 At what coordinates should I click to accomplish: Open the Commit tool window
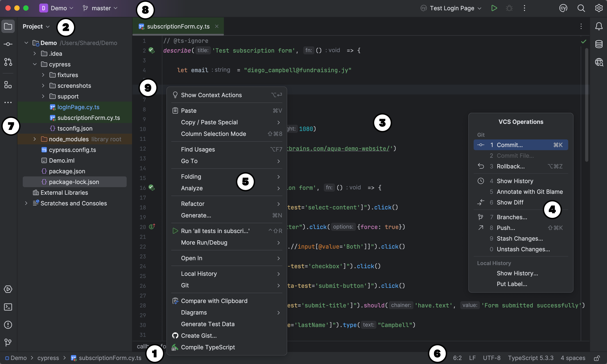click(x=8, y=44)
